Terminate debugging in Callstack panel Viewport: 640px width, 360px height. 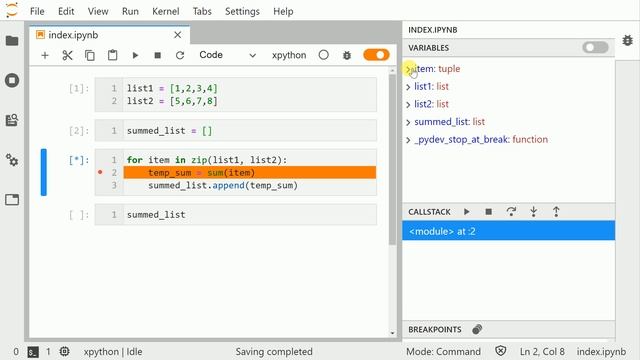click(489, 211)
